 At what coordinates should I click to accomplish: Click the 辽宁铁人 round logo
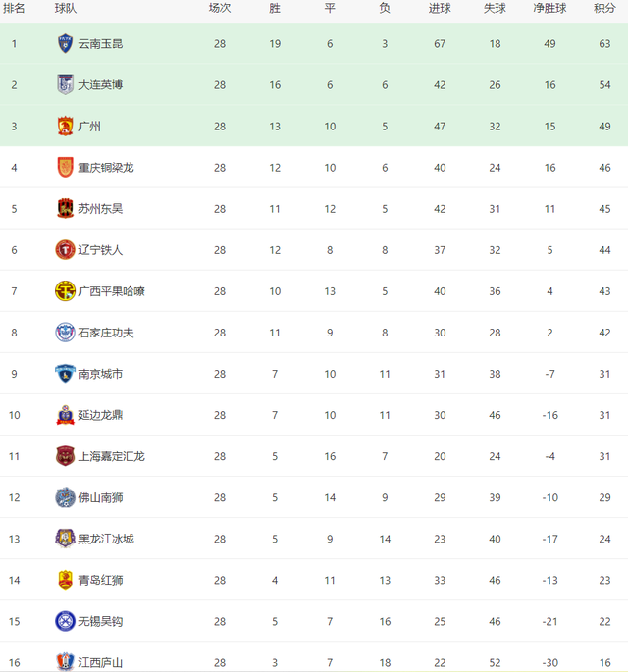[x=65, y=250]
